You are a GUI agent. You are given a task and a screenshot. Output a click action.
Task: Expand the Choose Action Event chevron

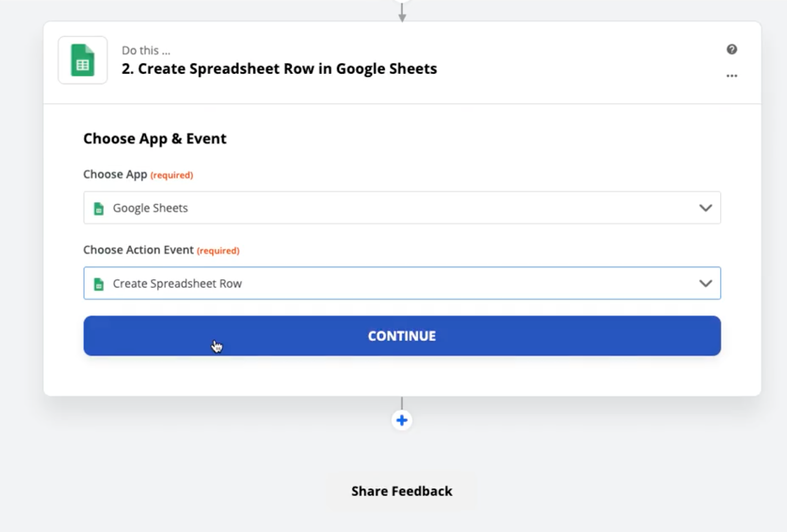705,283
